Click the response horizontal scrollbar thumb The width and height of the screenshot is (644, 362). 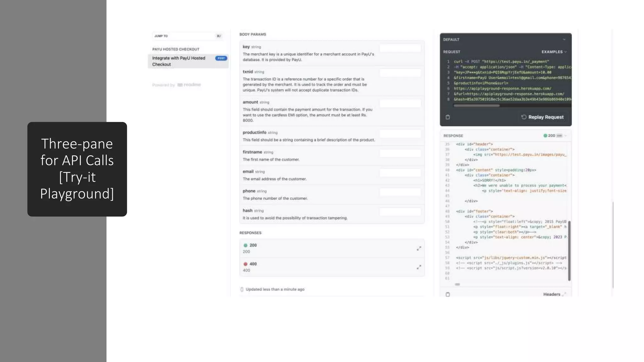tap(458, 284)
